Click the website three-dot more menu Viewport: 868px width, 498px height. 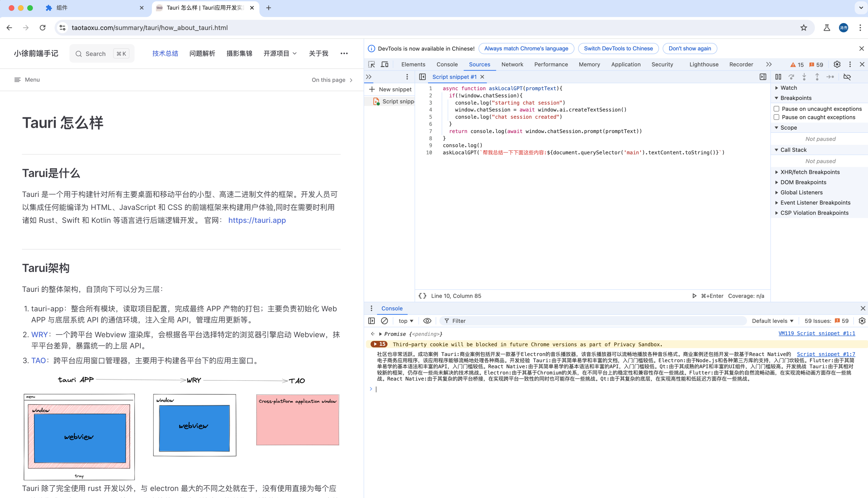coord(344,53)
